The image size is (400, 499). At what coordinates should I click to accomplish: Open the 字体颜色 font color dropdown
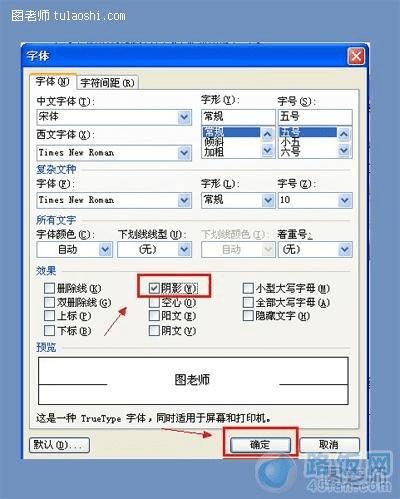tap(105, 249)
